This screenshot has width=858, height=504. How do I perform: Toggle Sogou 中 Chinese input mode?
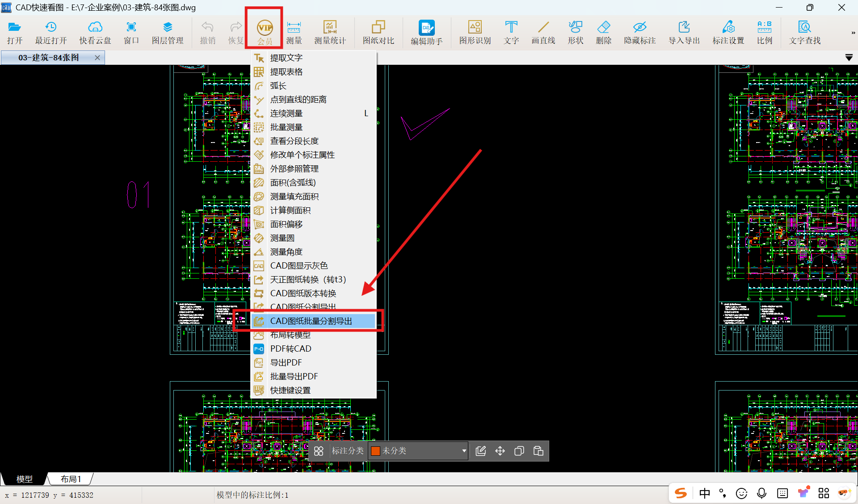tap(705, 493)
